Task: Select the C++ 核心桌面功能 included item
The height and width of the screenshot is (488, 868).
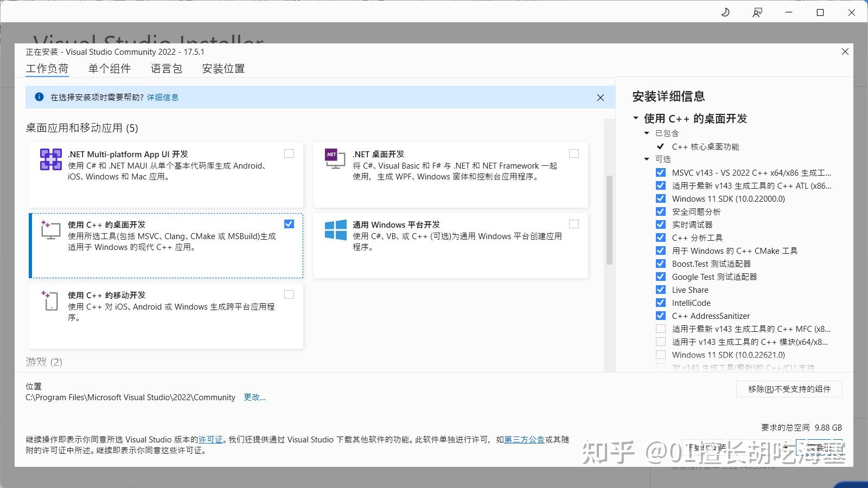Action: (705, 146)
